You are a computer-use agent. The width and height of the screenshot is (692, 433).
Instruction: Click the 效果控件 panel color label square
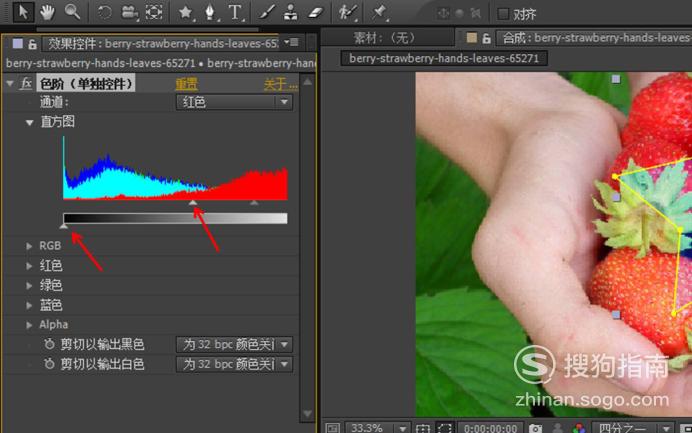18,43
